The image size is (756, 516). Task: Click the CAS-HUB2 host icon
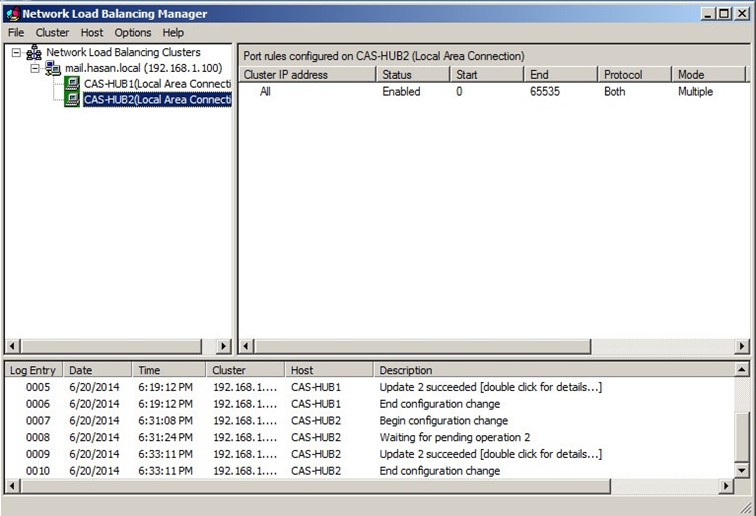[72, 100]
